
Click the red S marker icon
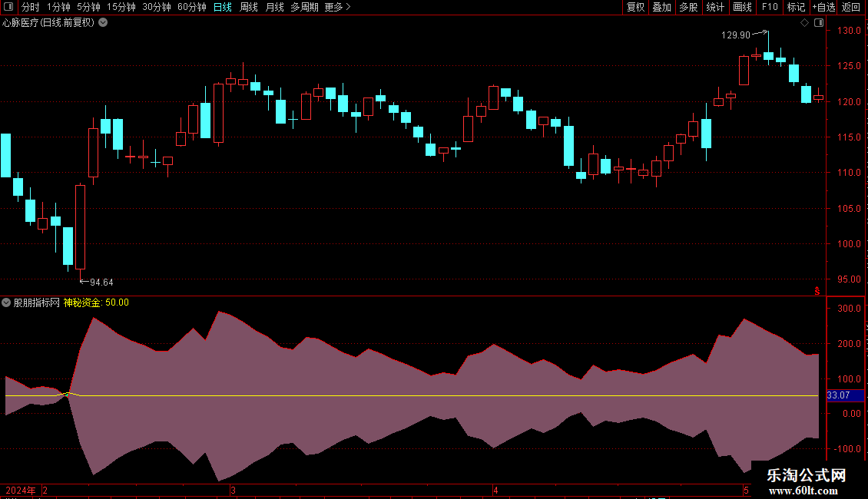pos(817,291)
